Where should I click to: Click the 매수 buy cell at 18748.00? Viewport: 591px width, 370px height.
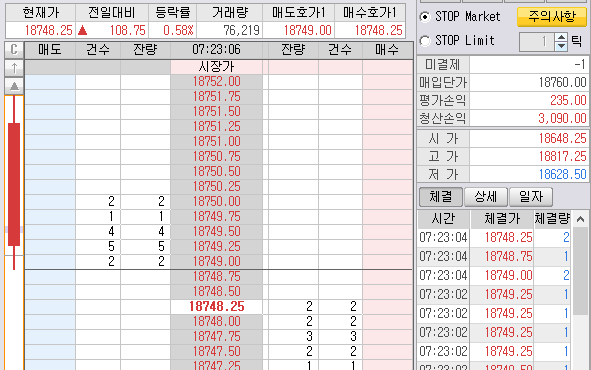point(387,322)
